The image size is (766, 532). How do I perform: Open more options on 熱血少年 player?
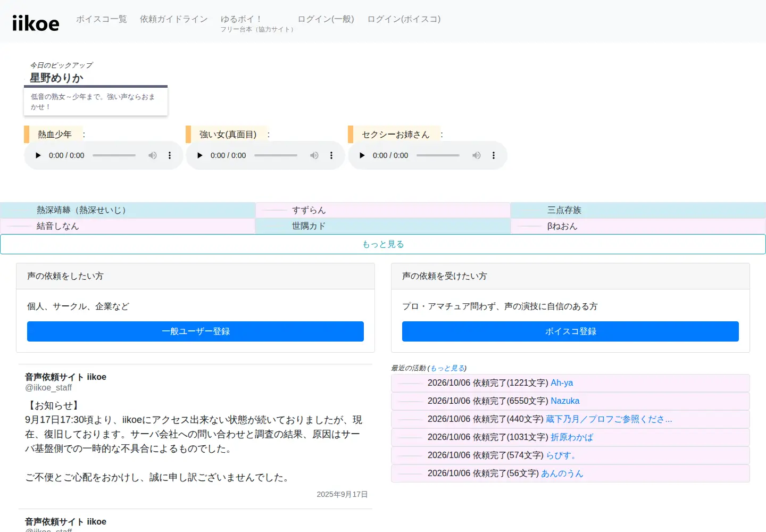(170, 155)
